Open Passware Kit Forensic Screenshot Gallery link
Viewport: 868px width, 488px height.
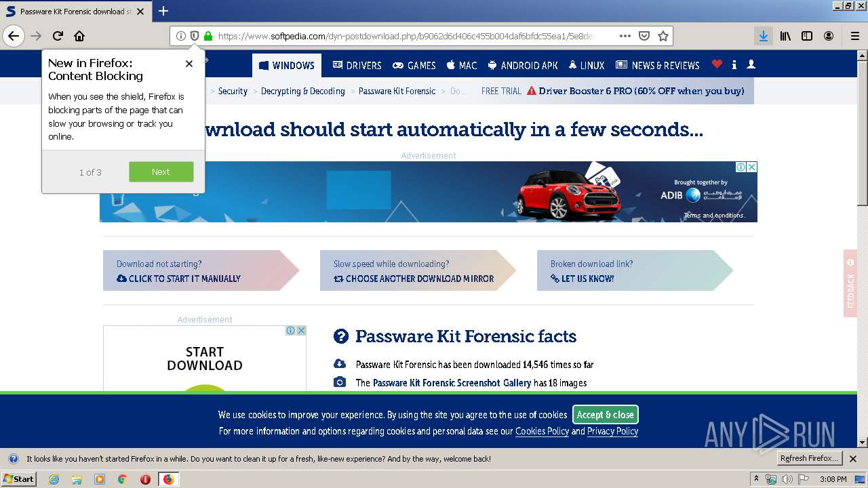pyautogui.click(x=452, y=383)
